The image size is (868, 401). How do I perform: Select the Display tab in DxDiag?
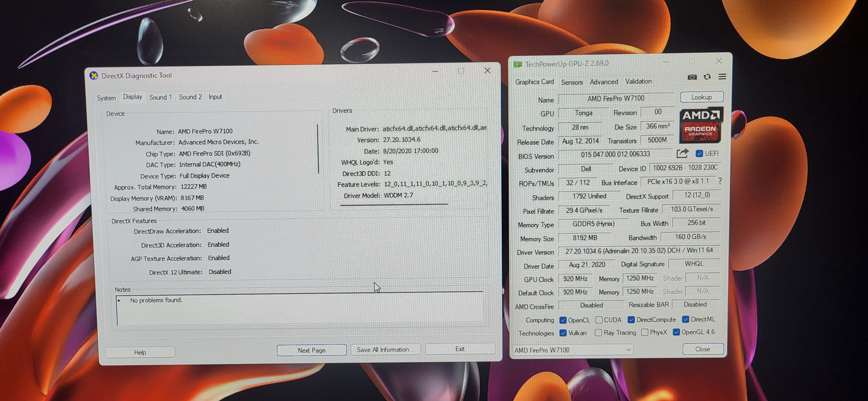[132, 97]
